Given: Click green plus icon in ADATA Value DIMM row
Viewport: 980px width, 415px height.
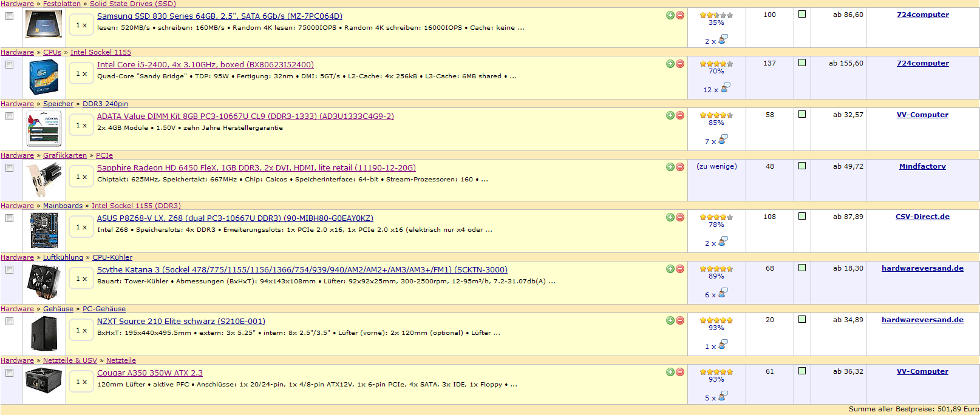Looking at the screenshot, I should pos(670,115).
